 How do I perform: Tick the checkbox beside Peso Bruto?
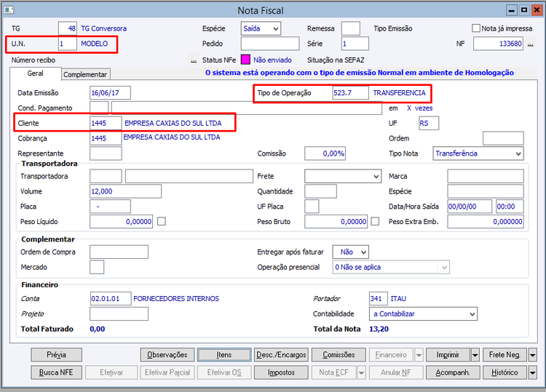[x=375, y=221]
